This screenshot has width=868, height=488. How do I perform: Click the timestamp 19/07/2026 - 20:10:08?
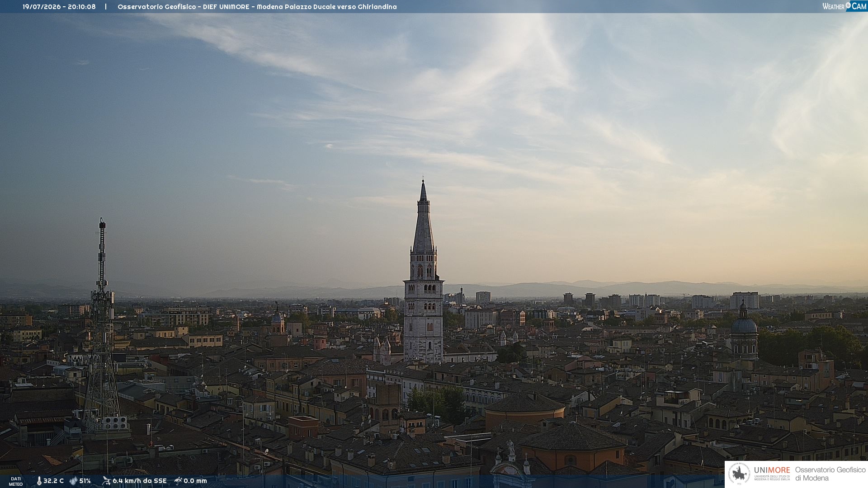pyautogui.click(x=59, y=7)
